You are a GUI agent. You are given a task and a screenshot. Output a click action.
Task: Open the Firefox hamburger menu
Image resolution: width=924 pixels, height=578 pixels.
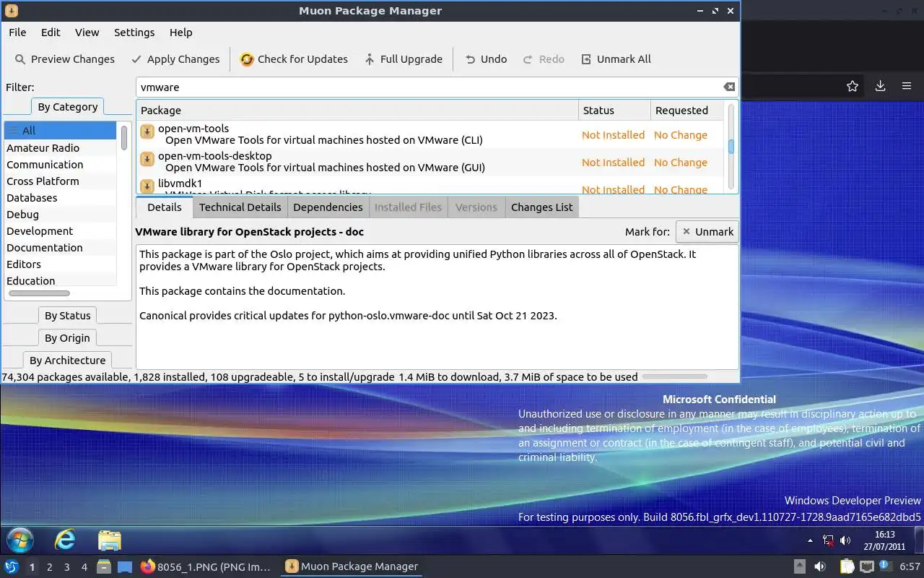(x=907, y=86)
